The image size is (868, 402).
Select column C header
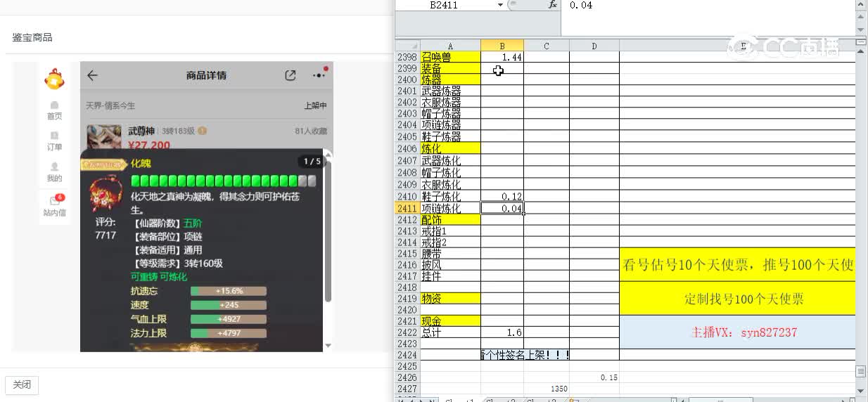pos(547,46)
